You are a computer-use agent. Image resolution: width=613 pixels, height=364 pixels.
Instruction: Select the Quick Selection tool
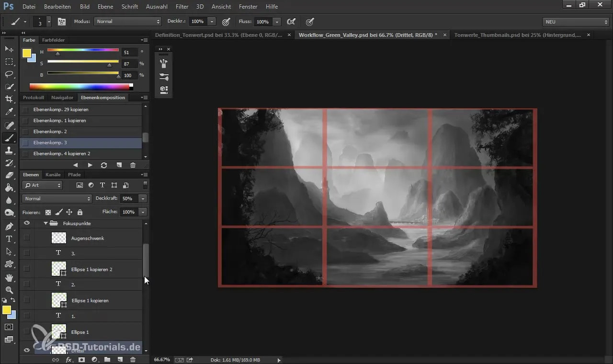click(9, 87)
